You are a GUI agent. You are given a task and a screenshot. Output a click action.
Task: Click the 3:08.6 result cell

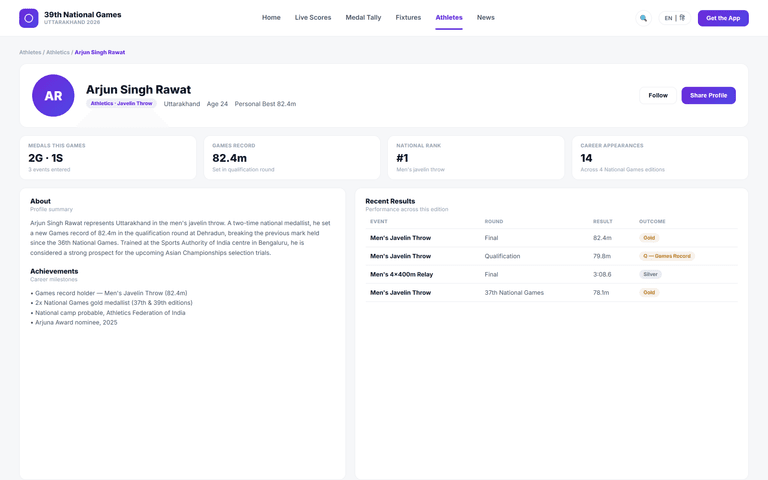pyautogui.click(x=602, y=275)
